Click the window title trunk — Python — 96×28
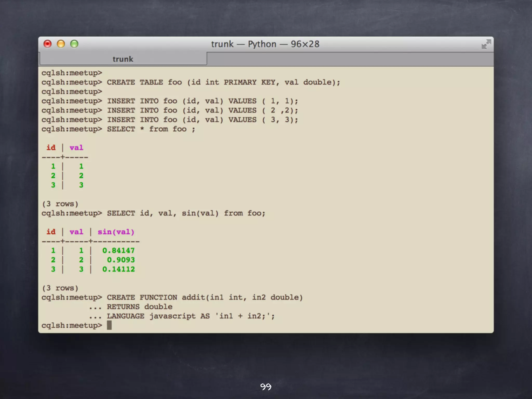This screenshot has width=532, height=399. tap(265, 44)
